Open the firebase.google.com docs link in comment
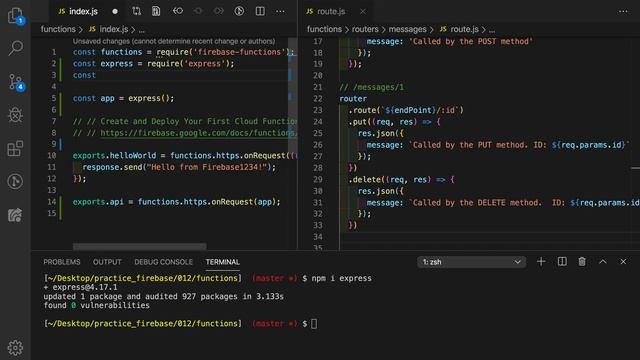 198,133
